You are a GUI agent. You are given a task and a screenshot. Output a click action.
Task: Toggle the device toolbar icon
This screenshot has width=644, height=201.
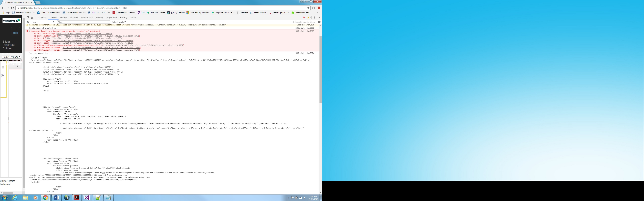[x=33, y=17]
